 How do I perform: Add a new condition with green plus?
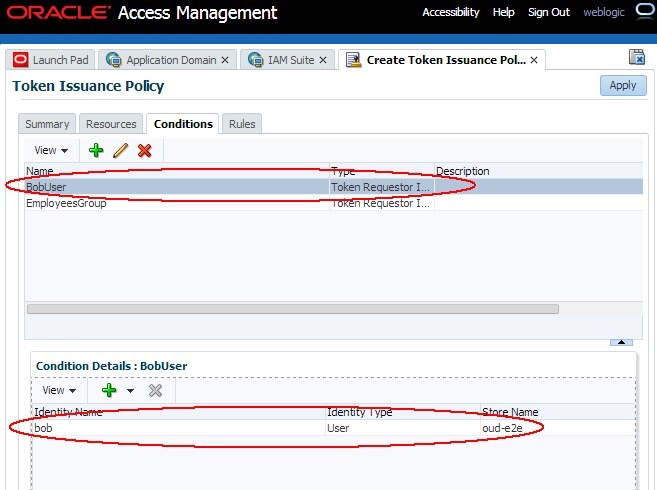point(96,150)
